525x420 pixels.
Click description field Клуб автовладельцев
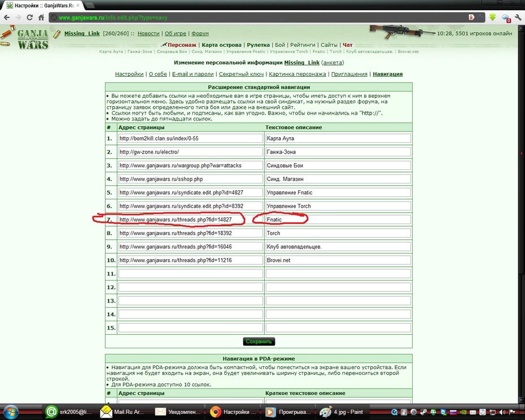pos(338,247)
